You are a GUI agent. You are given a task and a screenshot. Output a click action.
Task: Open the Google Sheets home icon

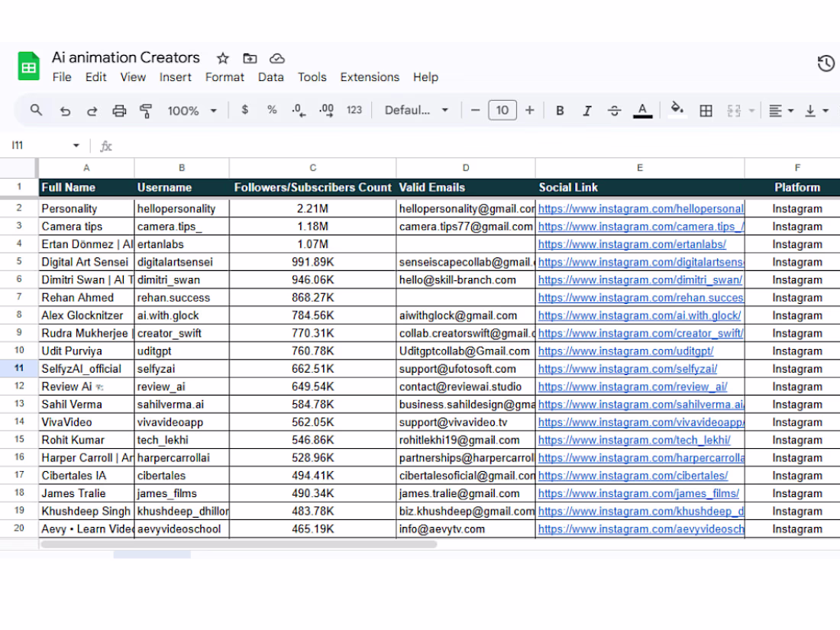(28, 66)
